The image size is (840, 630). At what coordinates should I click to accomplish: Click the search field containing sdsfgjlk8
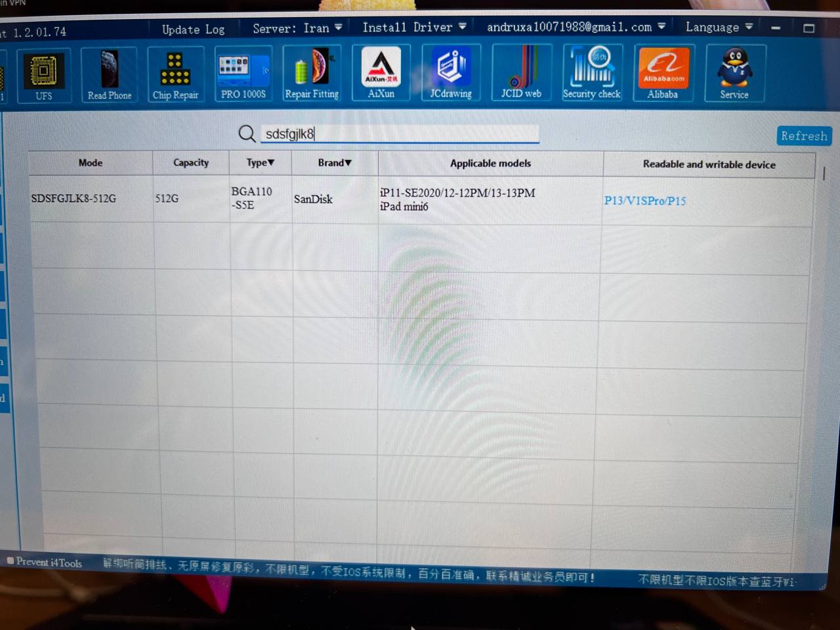(x=400, y=134)
